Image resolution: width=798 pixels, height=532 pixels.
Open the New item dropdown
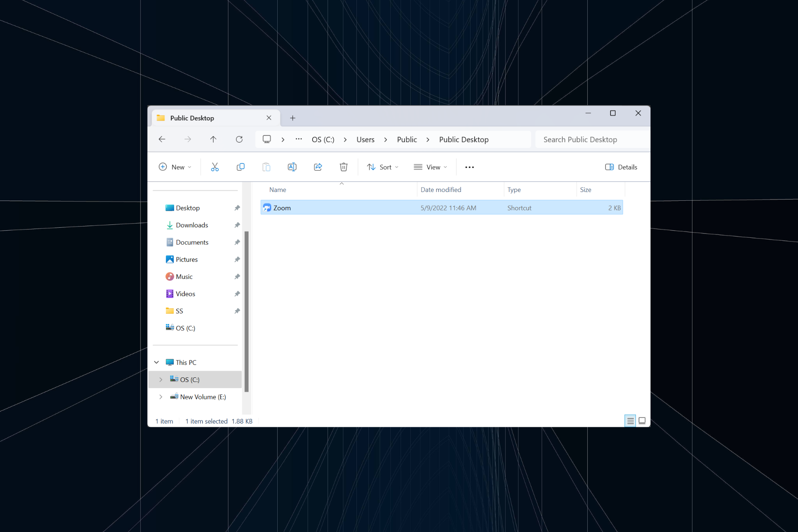pyautogui.click(x=175, y=167)
